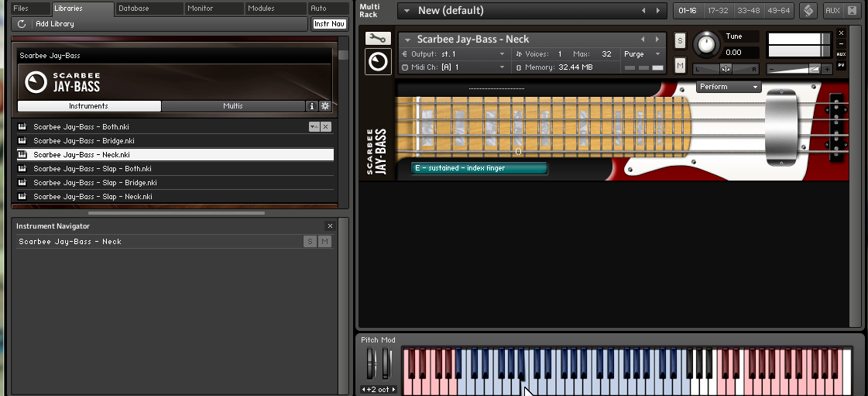Viewport: 868px width, 396px height.
Task: Click the MIDI channel icon
Action: click(x=405, y=67)
